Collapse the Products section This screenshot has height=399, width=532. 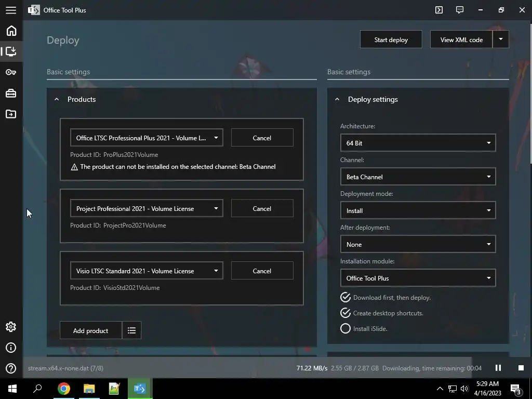tap(57, 99)
